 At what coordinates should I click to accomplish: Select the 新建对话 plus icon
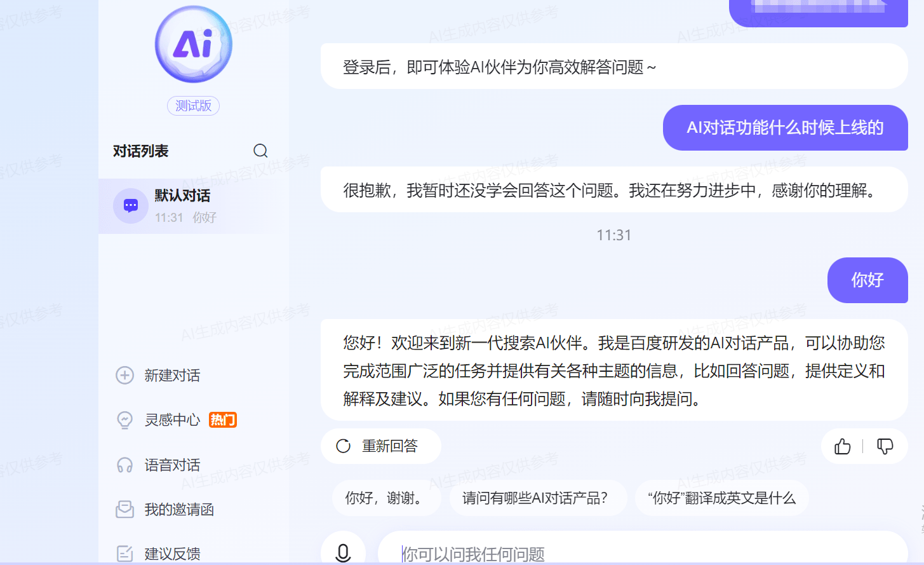pyautogui.click(x=124, y=376)
